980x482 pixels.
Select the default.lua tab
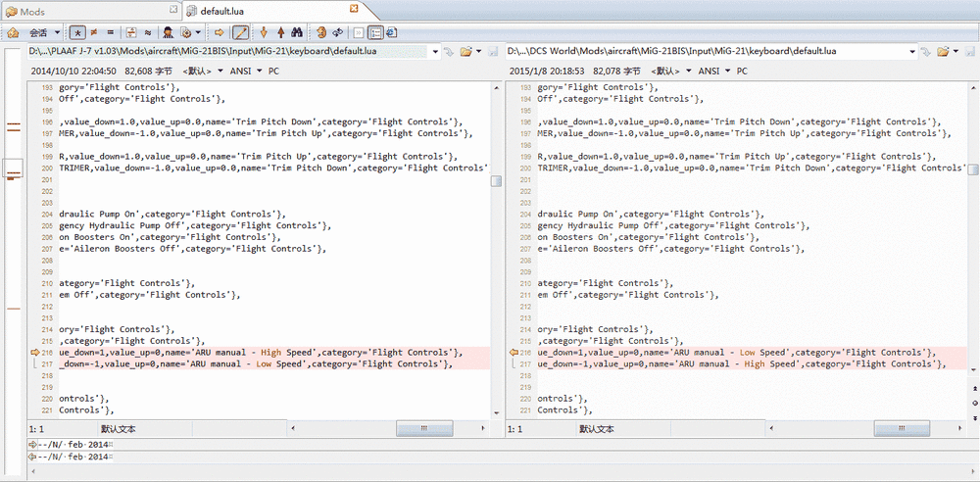click(x=275, y=10)
